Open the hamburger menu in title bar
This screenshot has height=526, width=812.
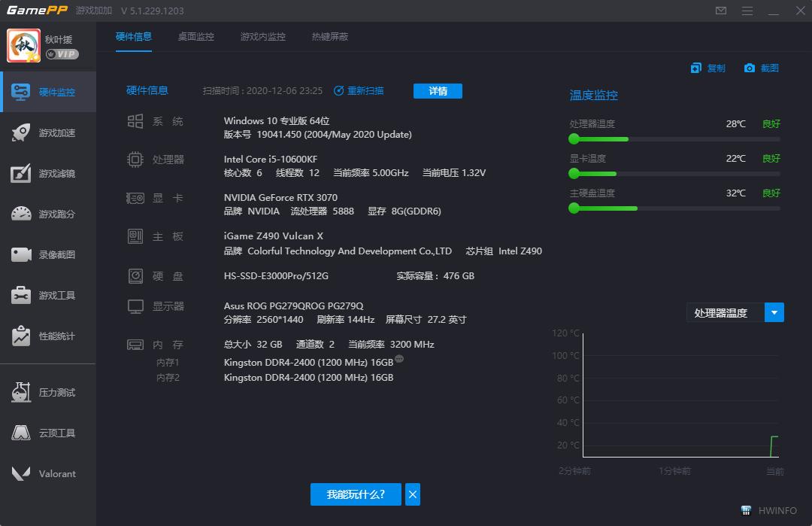(747, 11)
